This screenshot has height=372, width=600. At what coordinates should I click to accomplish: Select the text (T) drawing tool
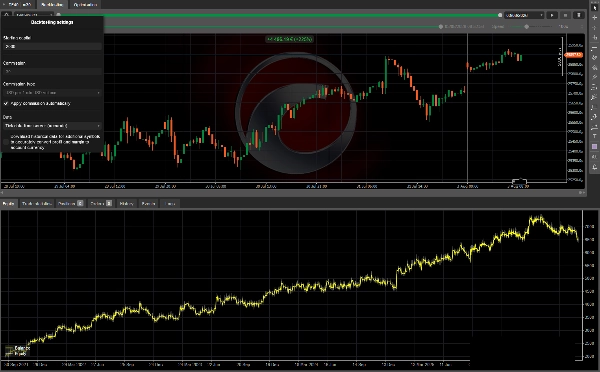594,136
